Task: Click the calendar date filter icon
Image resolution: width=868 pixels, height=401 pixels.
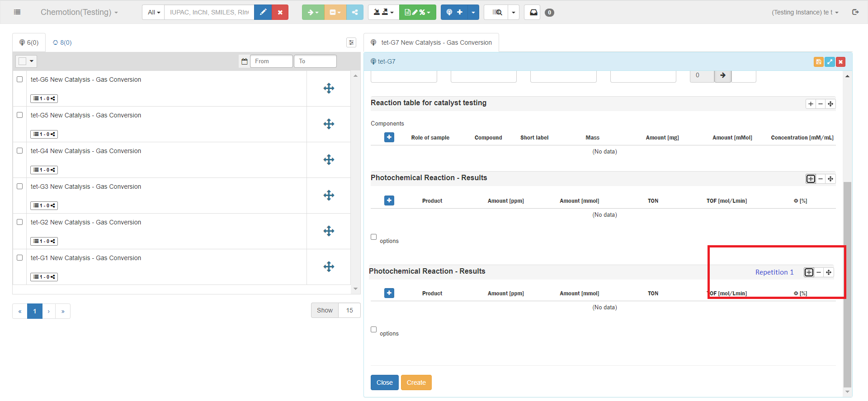Action: point(245,61)
